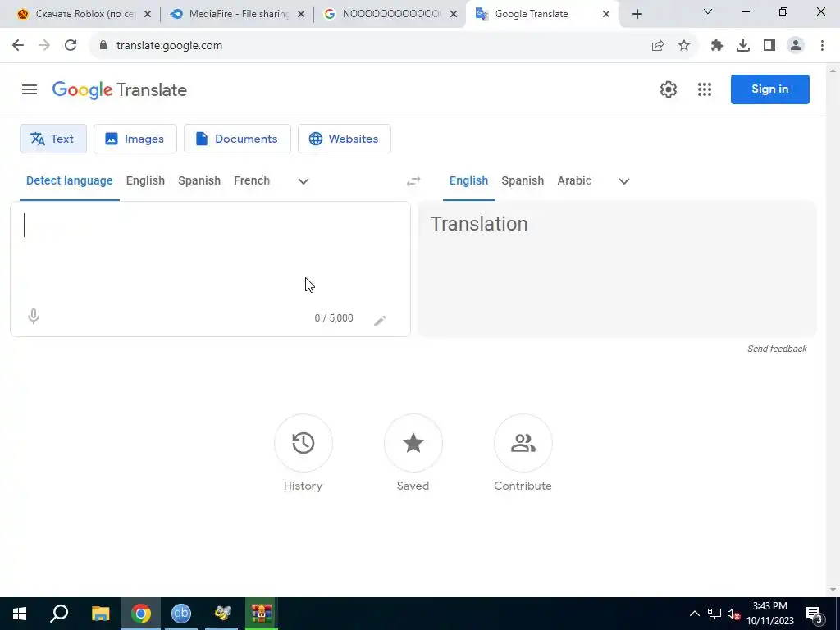Open Chrome three-dot menu
840x630 pixels.
(822, 46)
